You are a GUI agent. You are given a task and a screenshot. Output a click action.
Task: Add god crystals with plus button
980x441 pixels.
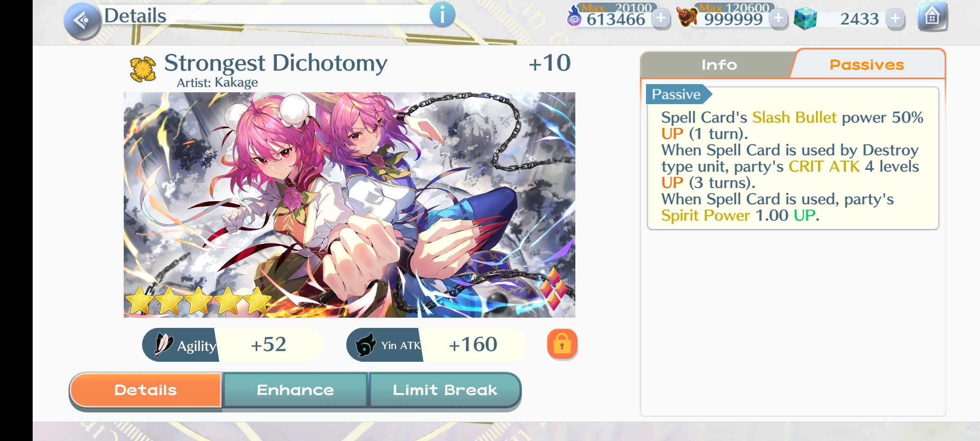(895, 18)
